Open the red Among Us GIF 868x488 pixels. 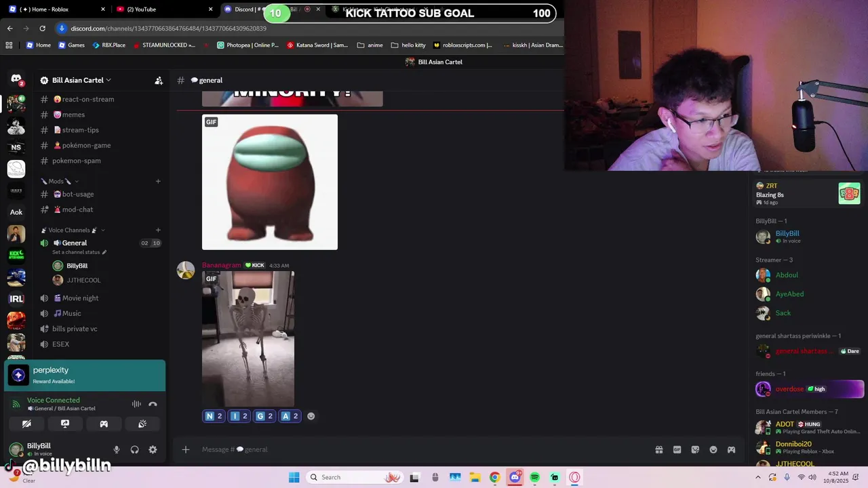(270, 182)
